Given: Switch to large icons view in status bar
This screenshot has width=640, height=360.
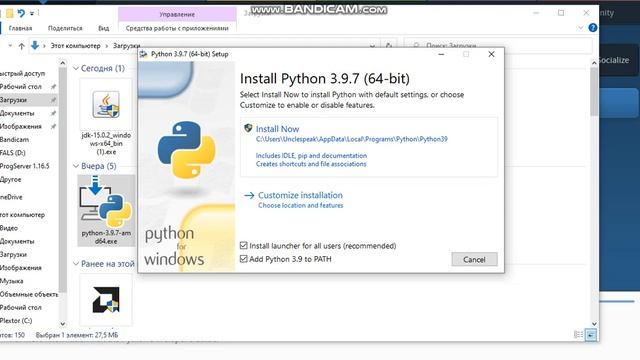Looking at the screenshot, I should pos(591,335).
